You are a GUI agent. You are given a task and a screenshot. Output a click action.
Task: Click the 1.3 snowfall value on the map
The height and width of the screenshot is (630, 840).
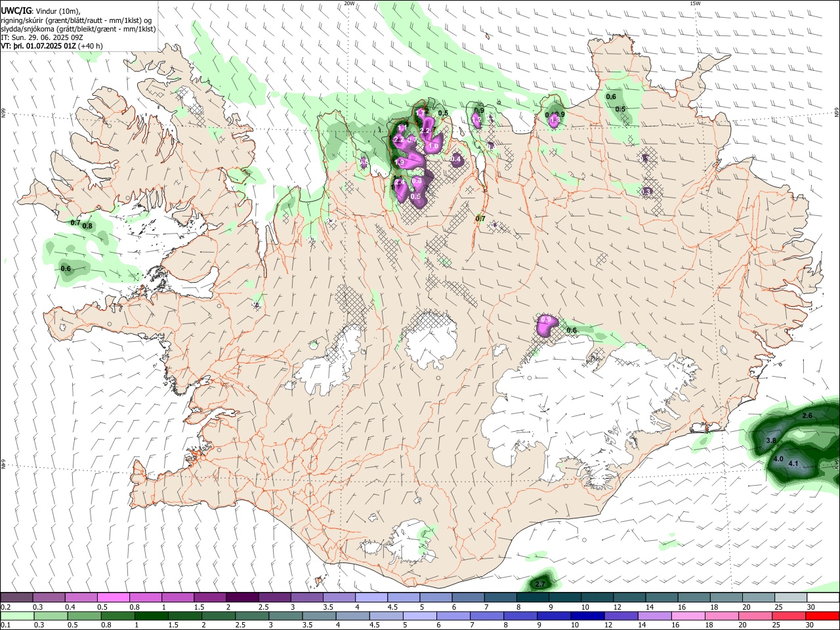coord(554,119)
